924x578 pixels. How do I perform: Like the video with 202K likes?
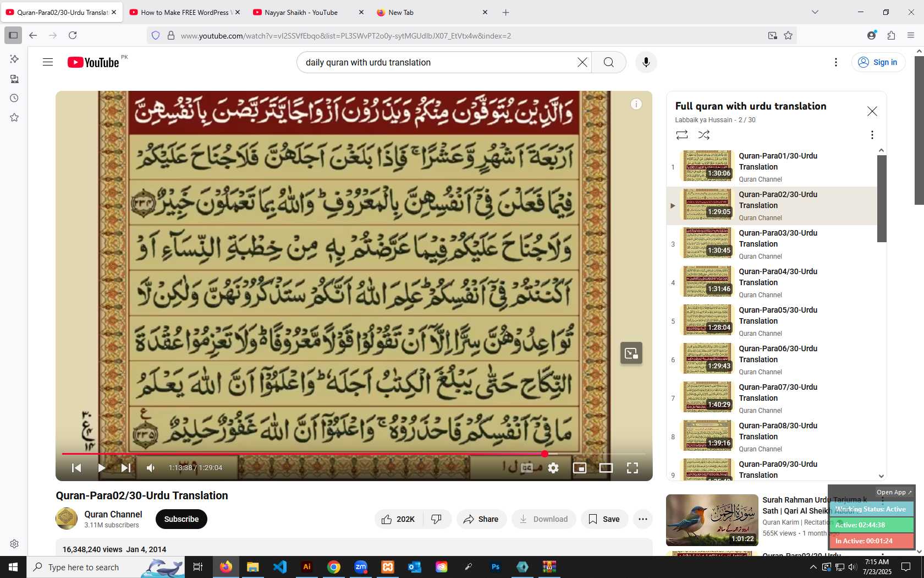399,519
